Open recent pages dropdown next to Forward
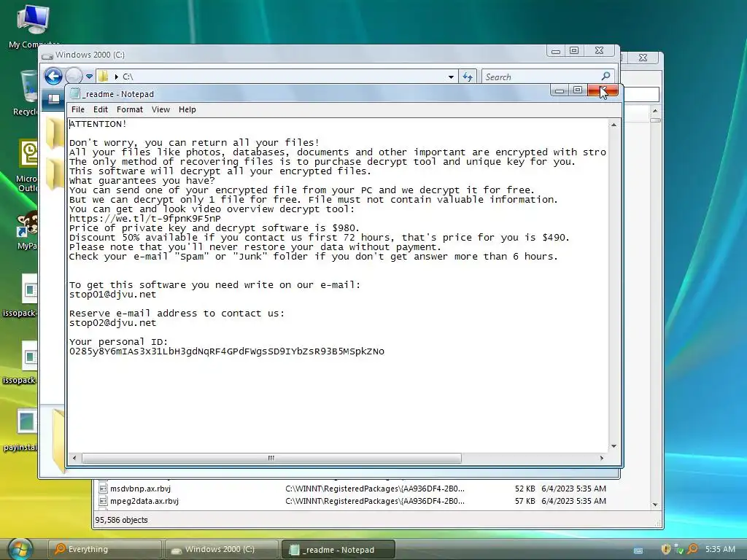 point(89,77)
